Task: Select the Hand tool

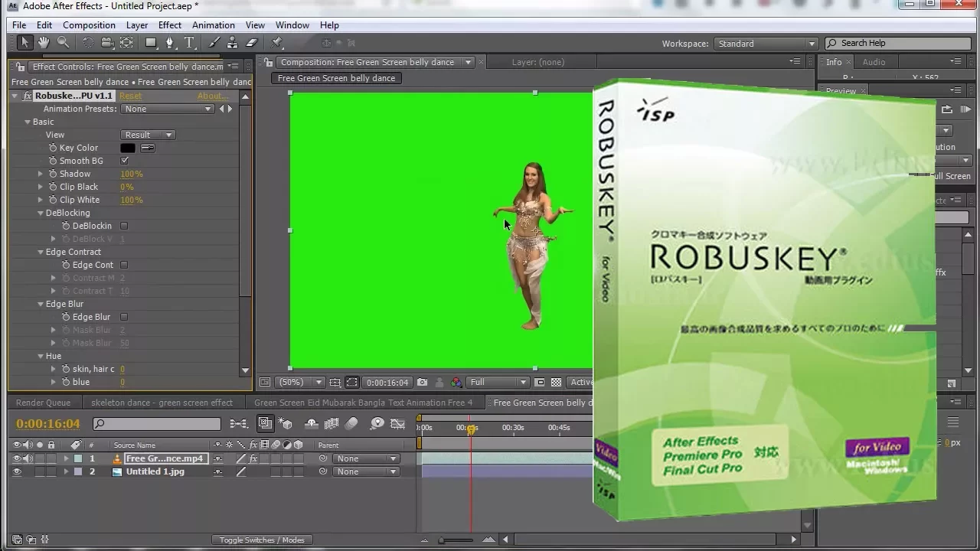Action: (44, 43)
